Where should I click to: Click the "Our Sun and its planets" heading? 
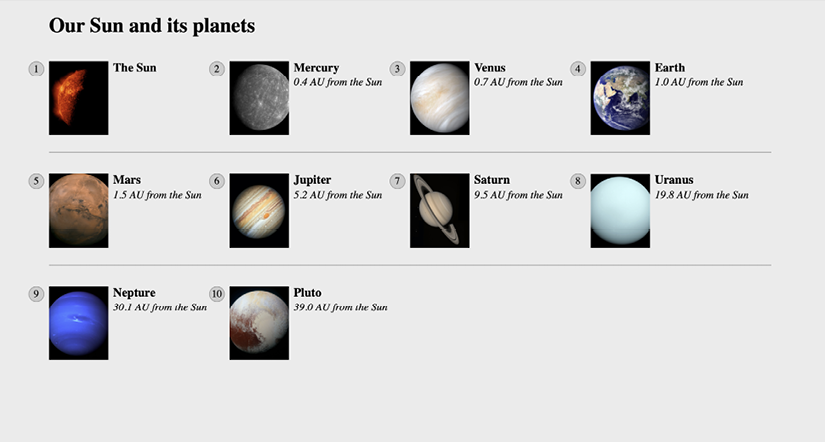click(152, 26)
